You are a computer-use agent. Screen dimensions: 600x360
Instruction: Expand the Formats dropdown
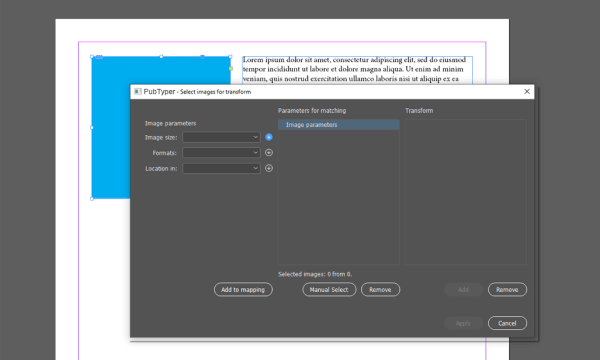(221, 153)
